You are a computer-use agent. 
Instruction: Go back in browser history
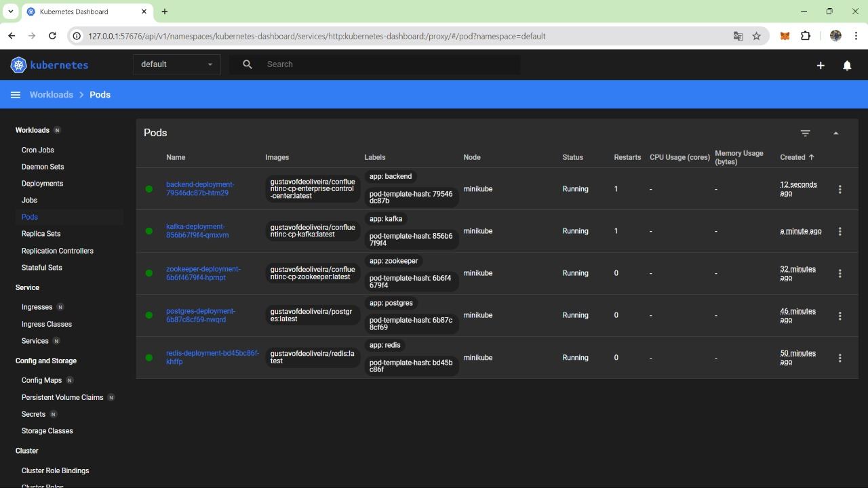point(12,36)
